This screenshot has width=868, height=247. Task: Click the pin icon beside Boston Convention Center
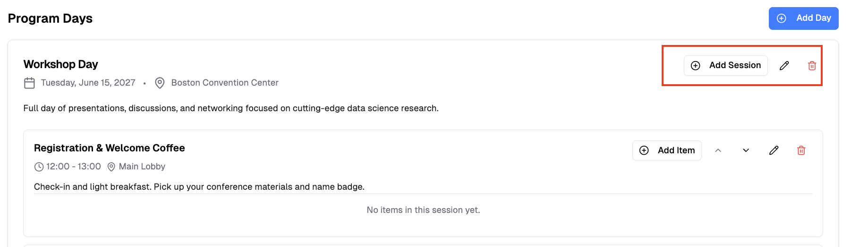click(160, 83)
